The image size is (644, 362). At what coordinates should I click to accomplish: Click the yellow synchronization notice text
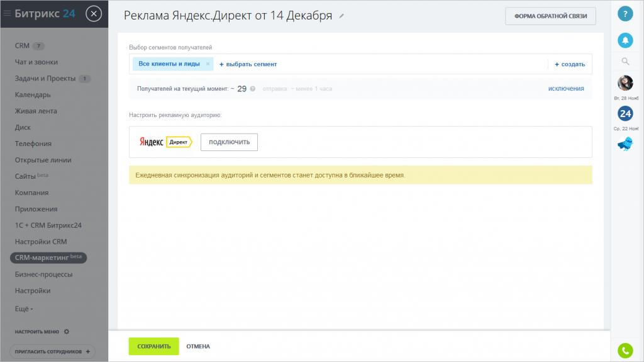point(270,175)
